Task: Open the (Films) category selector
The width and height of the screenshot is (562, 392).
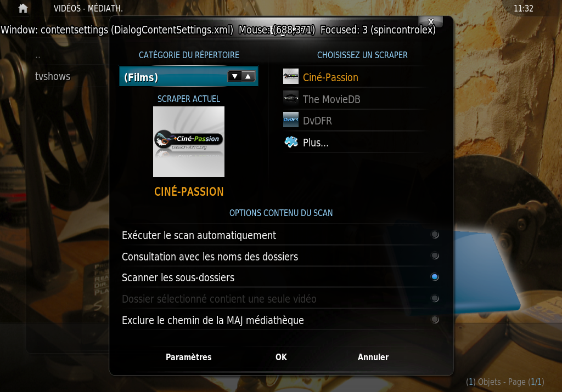Action: pyautogui.click(x=189, y=76)
